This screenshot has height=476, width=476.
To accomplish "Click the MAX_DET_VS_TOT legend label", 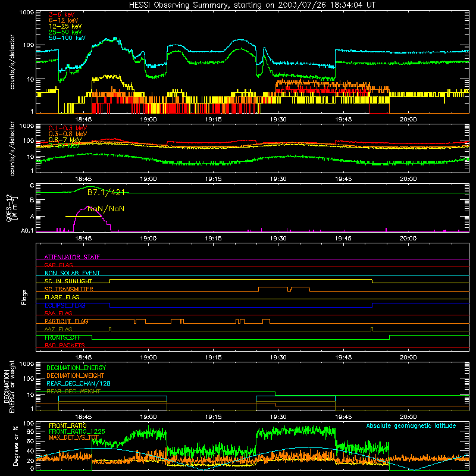I will [x=74, y=437].
